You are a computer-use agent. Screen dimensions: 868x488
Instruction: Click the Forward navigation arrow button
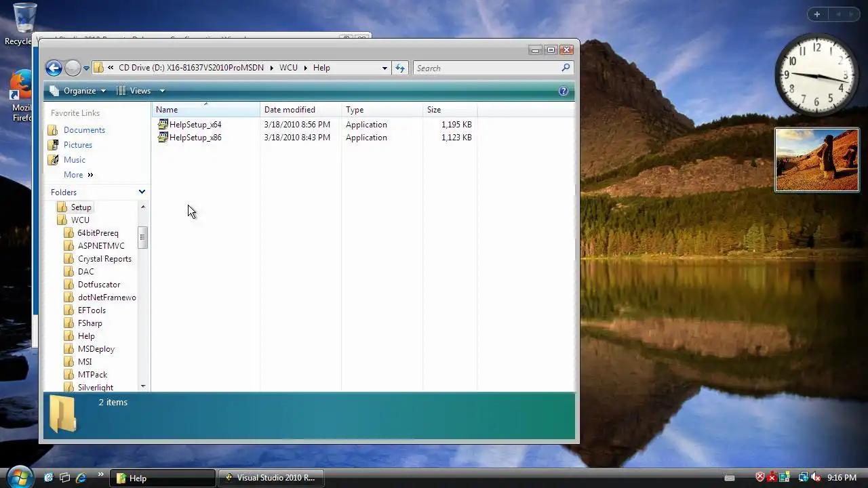click(x=73, y=68)
